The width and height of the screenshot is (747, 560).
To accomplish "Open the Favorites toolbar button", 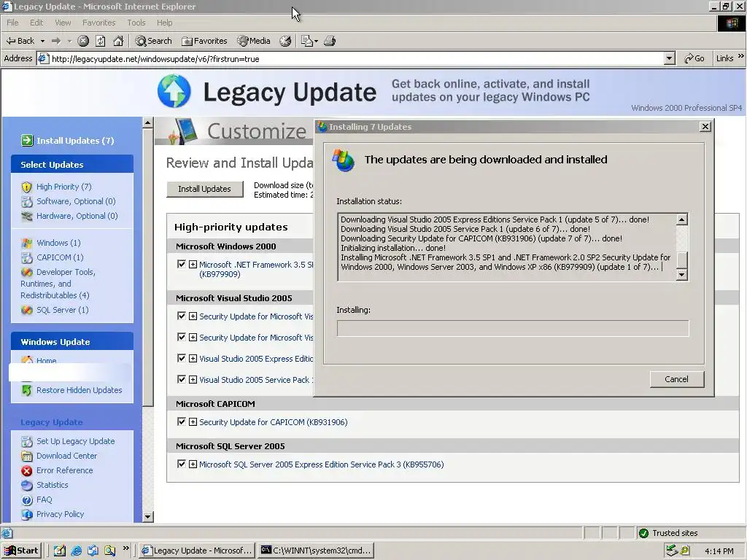I will [204, 41].
